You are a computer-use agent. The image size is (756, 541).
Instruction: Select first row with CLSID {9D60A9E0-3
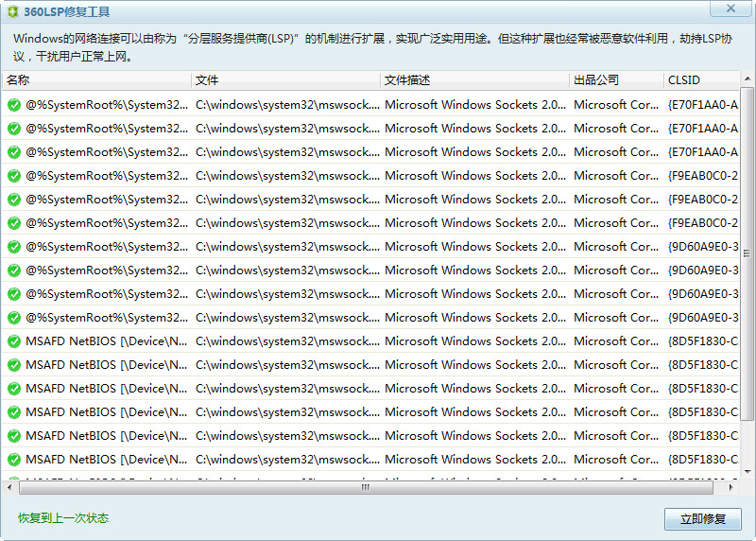370,247
